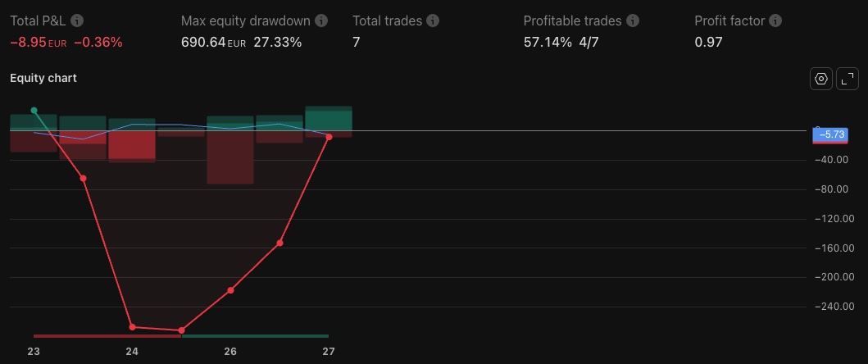Click the green starting point of the equity line
This screenshot has width=868, height=364.
[34, 110]
